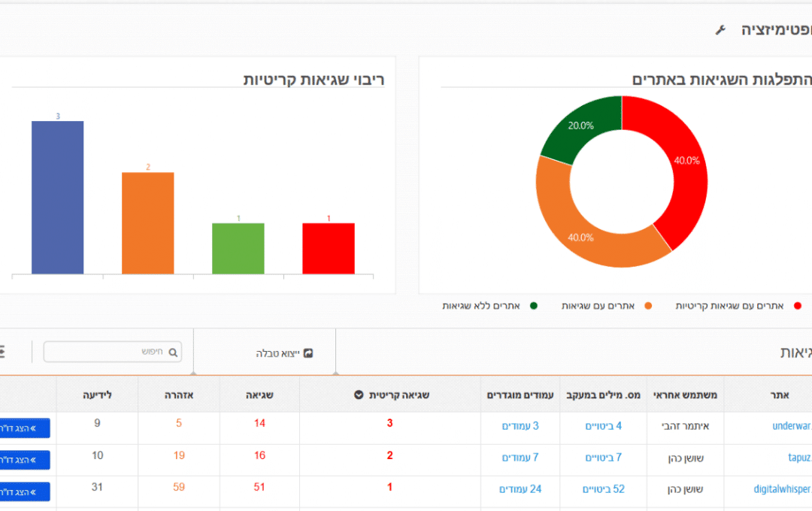812x511 pixels.
Task: Click the orange bar labeled 2
Action: (147, 223)
